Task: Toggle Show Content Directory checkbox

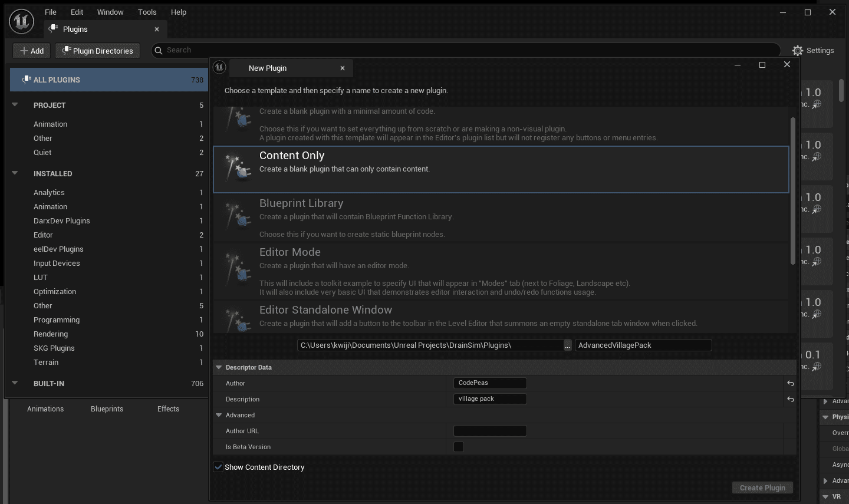Action: click(x=218, y=467)
